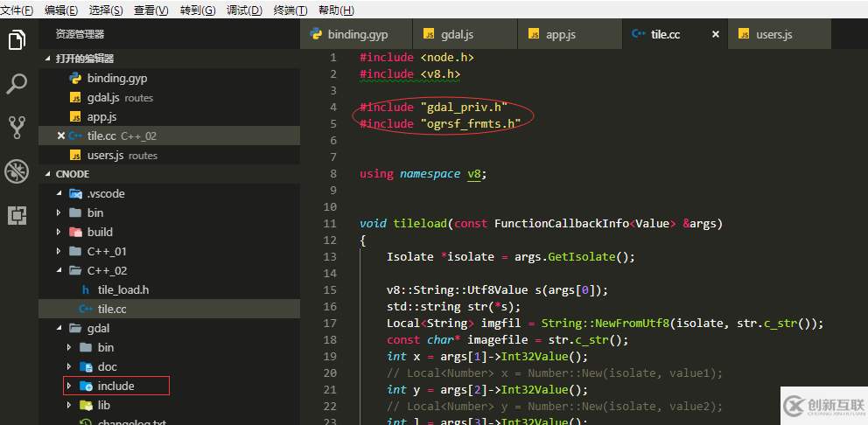Image resolution: width=868 pixels, height=425 pixels.
Task: Expand the lib folder arrow
Action: pos(69,406)
